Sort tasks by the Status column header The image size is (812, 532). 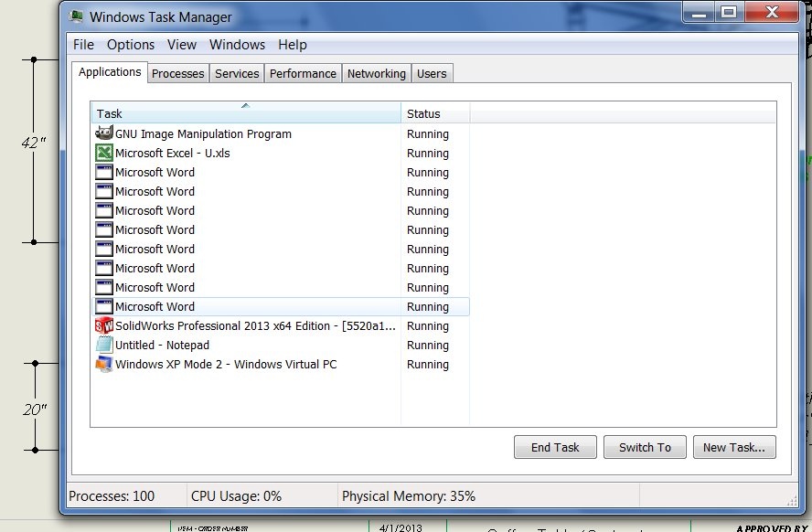pos(435,112)
